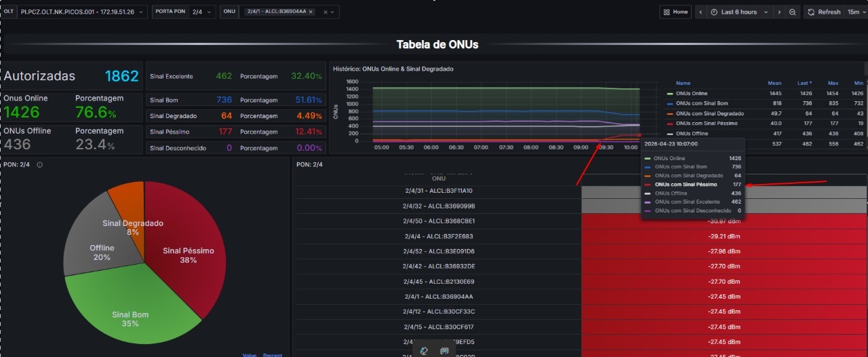Click the Onus Online 1426 value

[x=22, y=112]
